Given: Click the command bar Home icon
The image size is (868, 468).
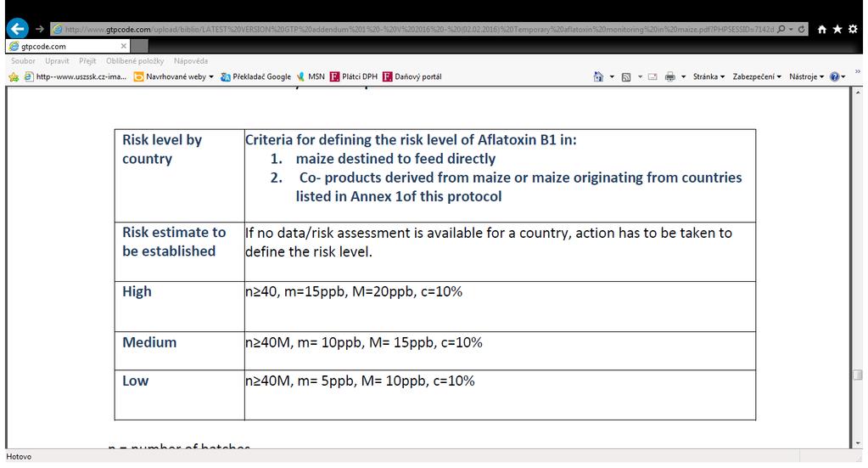Looking at the screenshot, I should coord(598,77).
